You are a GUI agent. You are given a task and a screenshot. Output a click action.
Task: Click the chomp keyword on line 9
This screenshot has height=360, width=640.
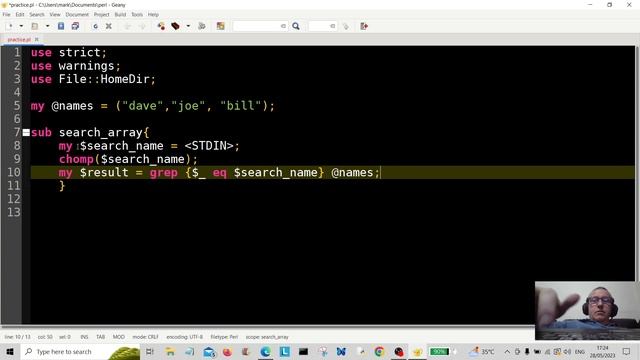pyautogui.click(x=76, y=159)
